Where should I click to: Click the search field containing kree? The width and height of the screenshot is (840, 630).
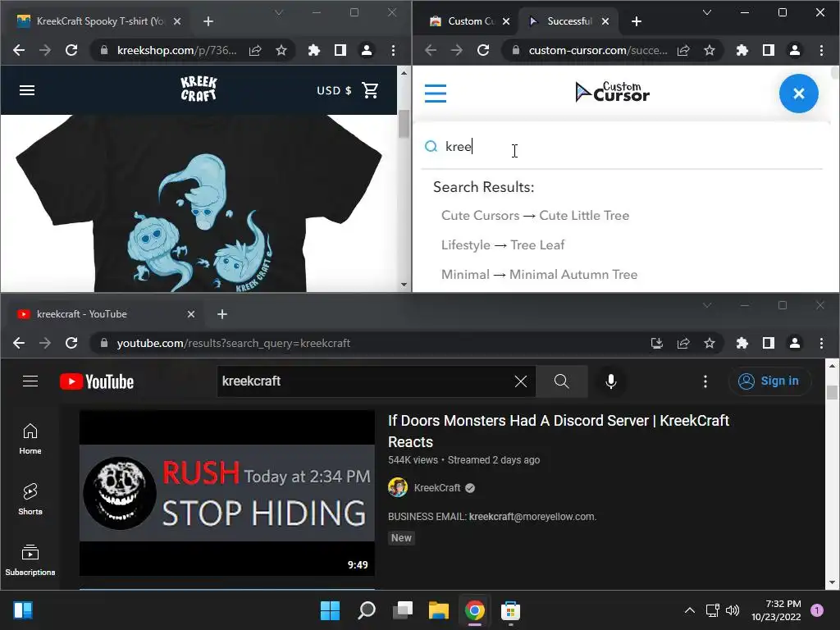point(622,147)
